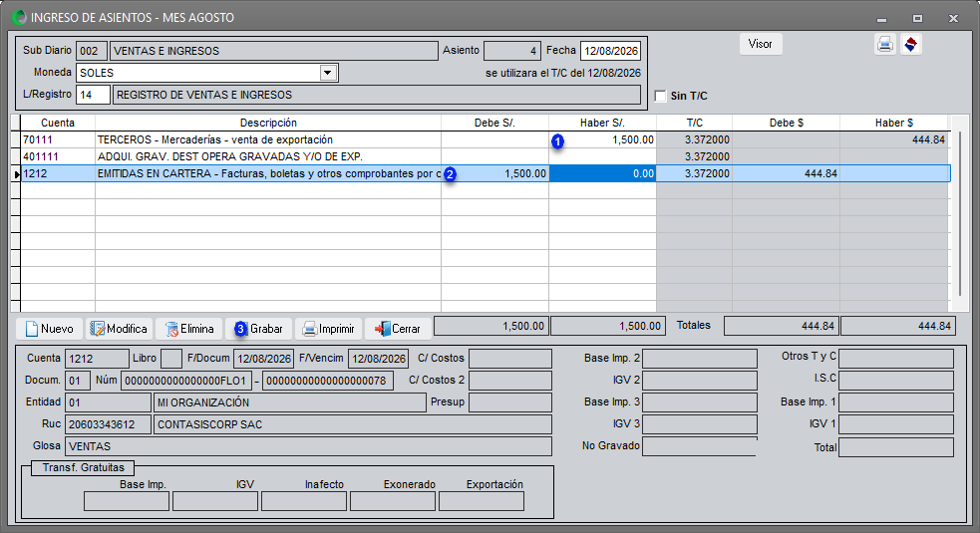The height and width of the screenshot is (533, 980).
Task: Click the Imprimir button
Action: [x=328, y=329]
